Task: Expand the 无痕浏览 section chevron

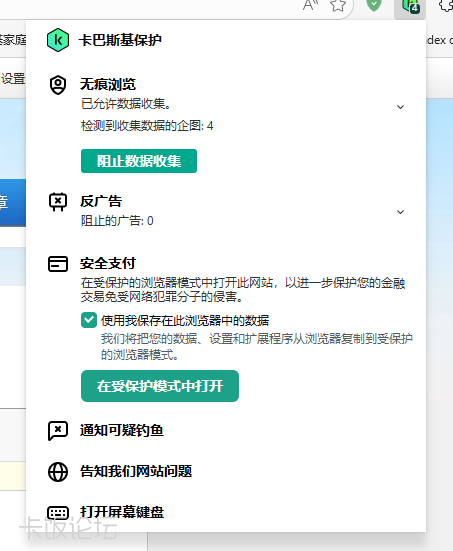Action: coord(400,107)
